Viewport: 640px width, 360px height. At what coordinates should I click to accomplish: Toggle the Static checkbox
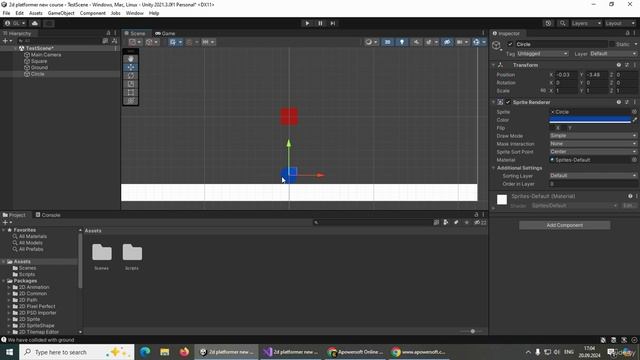(x=612, y=44)
